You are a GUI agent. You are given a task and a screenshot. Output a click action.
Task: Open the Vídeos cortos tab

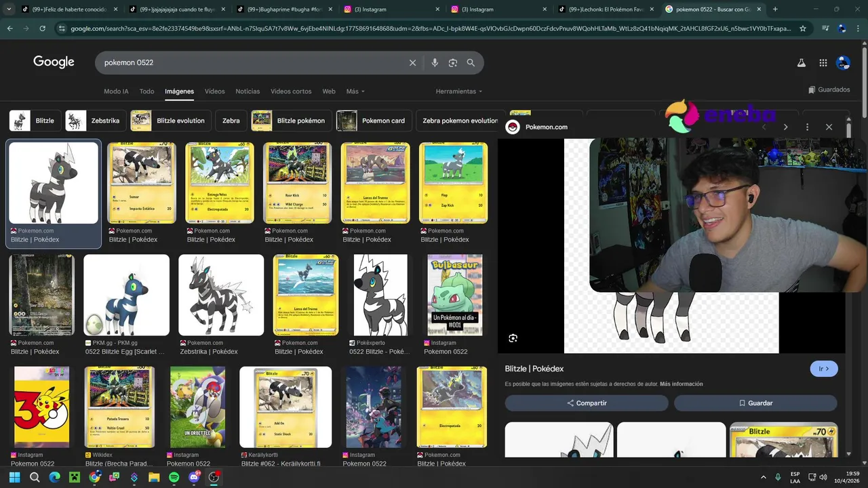(291, 91)
